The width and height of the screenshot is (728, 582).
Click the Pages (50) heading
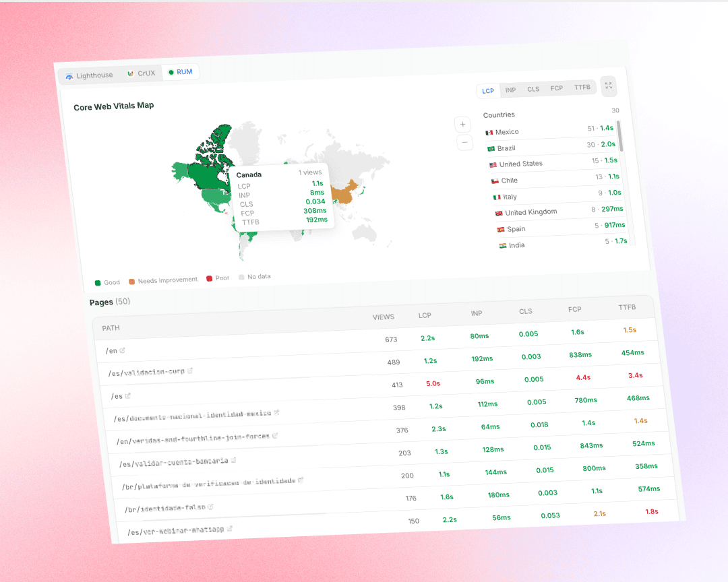(110, 302)
